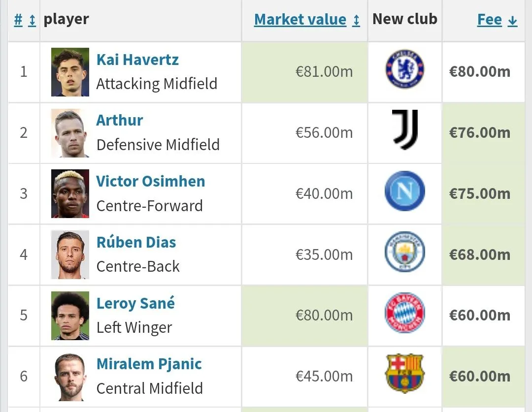The image size is (532, 412).
Task: Click the Juventus club logo
Action: pyautogui.click(x=405, y=130)
